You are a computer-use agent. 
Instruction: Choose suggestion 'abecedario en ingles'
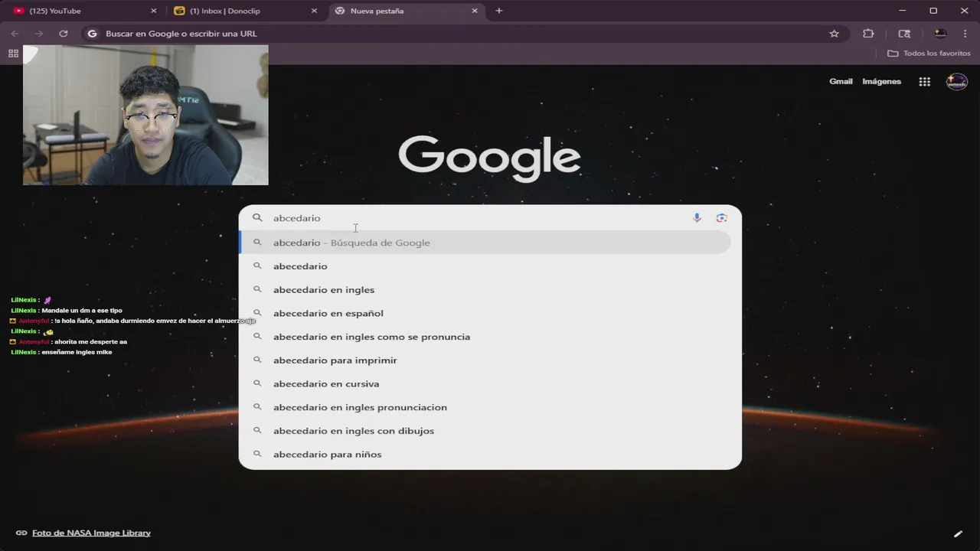[485, 290]
